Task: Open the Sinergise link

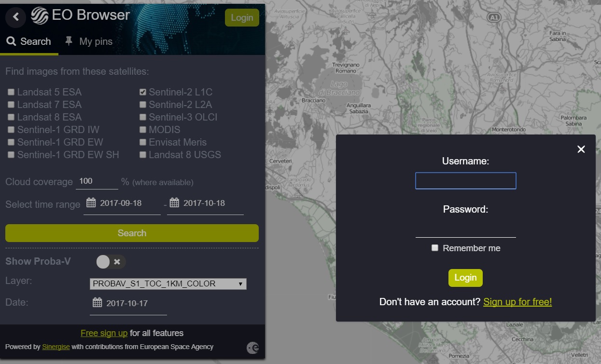Action: point(56,347)
